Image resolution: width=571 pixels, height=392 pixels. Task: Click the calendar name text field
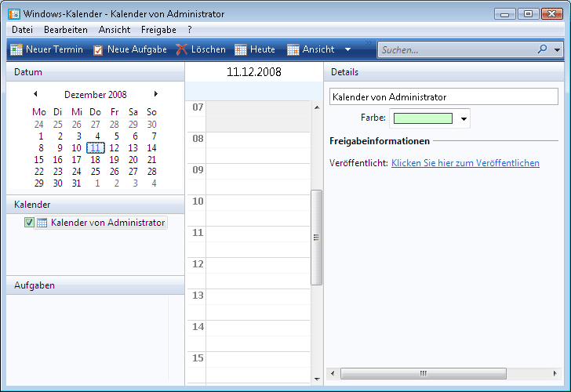tap(444, 97)
